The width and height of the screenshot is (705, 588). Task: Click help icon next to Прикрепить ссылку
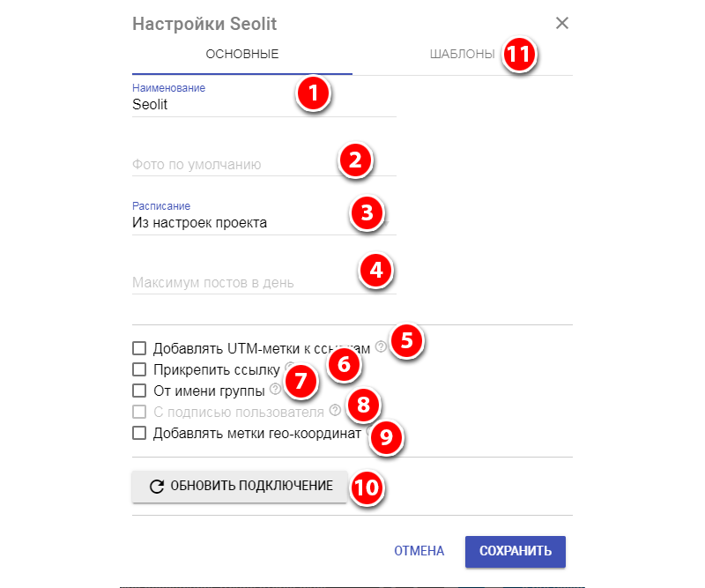pos(289,368)
